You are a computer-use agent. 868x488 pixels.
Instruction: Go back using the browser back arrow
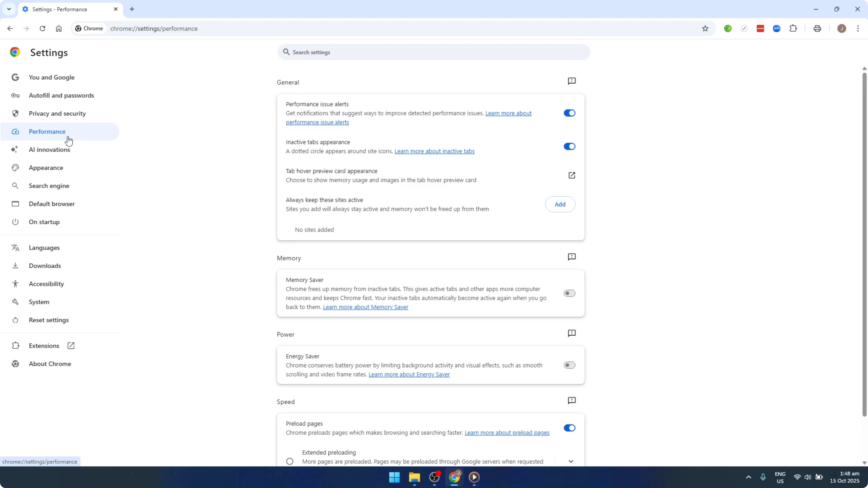pos(10,29)
